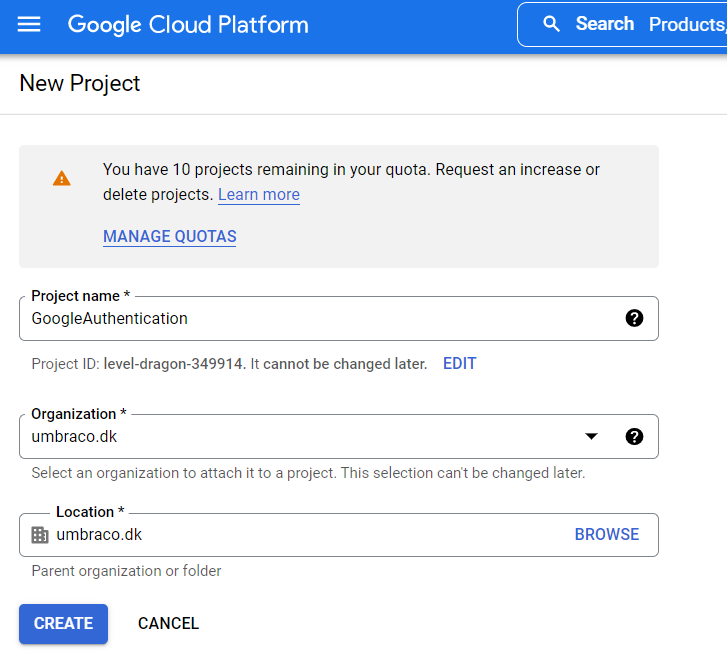
Task: Click the MANAGE QUOTAS link
Action: tap(170, 237)
